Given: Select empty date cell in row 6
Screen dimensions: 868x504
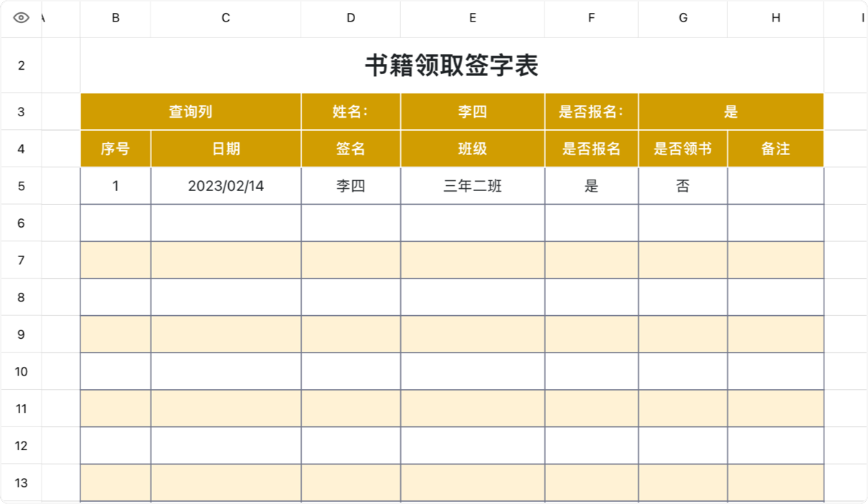Looking at the screenshot, I should (226, 223).
